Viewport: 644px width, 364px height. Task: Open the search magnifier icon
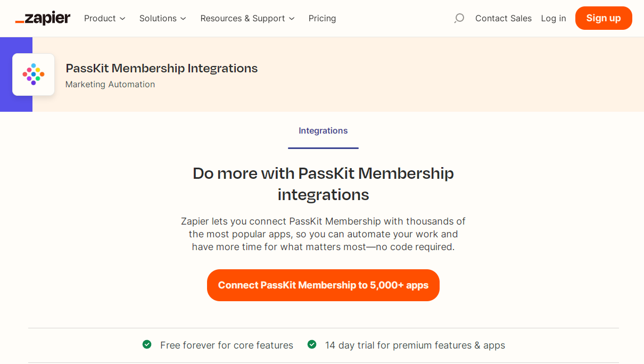[459, 18]
